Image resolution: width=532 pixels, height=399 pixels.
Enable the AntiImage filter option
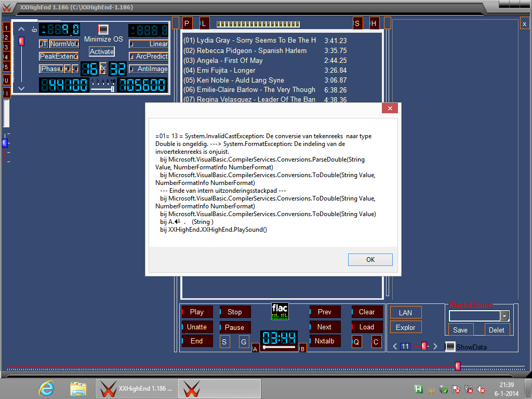point(149,69)
